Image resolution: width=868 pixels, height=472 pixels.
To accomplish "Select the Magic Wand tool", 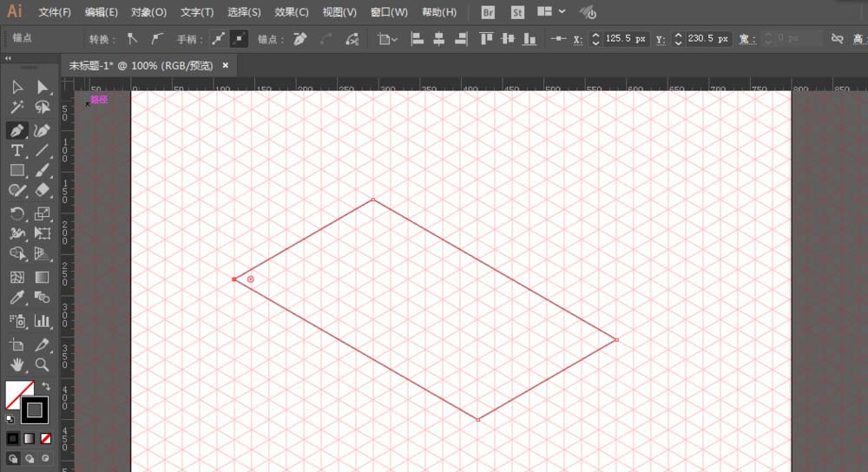I will click(x=16, y=108).
